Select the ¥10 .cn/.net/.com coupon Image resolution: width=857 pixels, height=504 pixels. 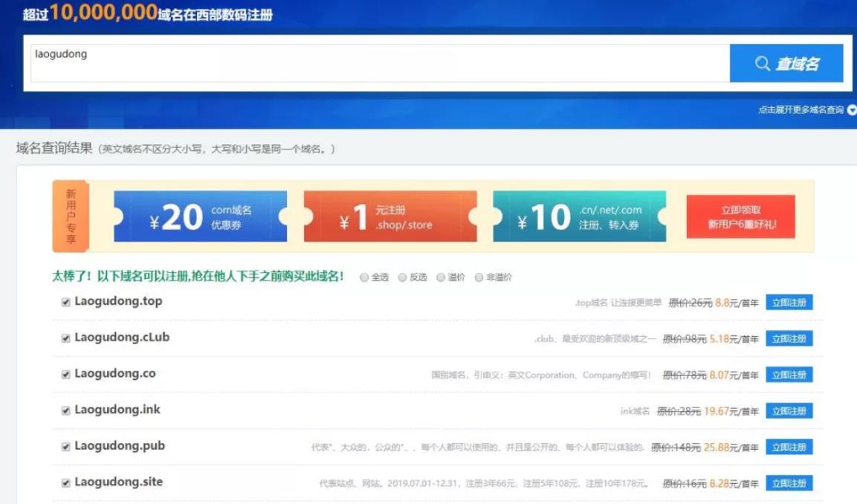click(579, 216)
